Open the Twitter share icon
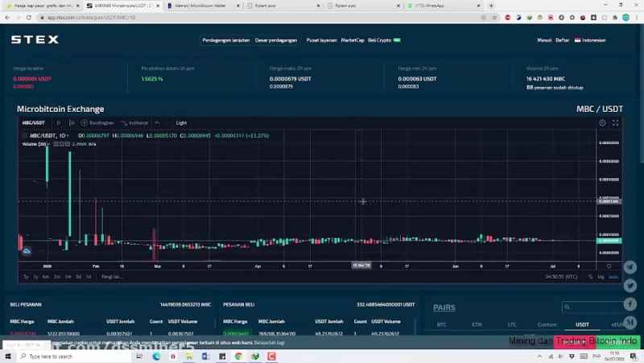This screenshot has width=644, height=363. pos(630,286)
